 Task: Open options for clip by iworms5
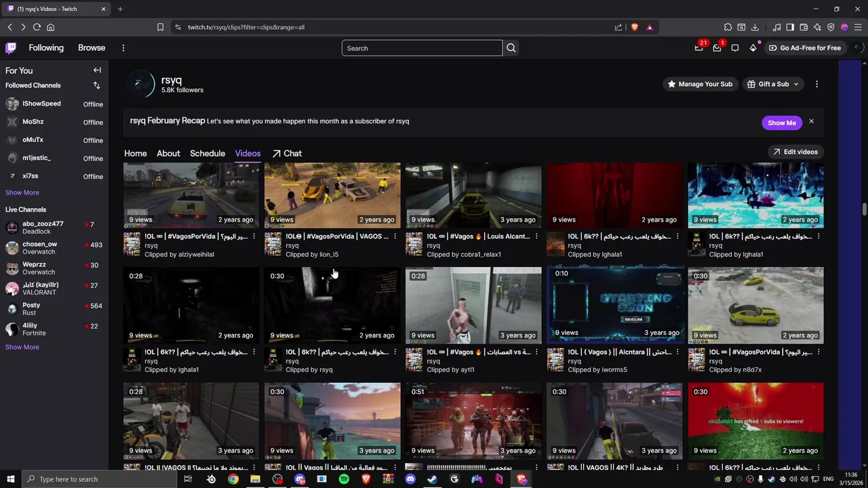(677, 352)
